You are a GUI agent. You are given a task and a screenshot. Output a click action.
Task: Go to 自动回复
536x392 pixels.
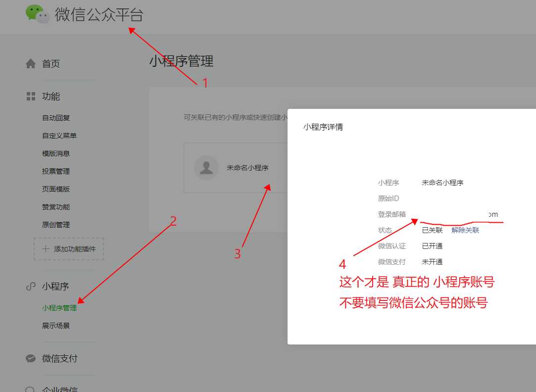56,118
